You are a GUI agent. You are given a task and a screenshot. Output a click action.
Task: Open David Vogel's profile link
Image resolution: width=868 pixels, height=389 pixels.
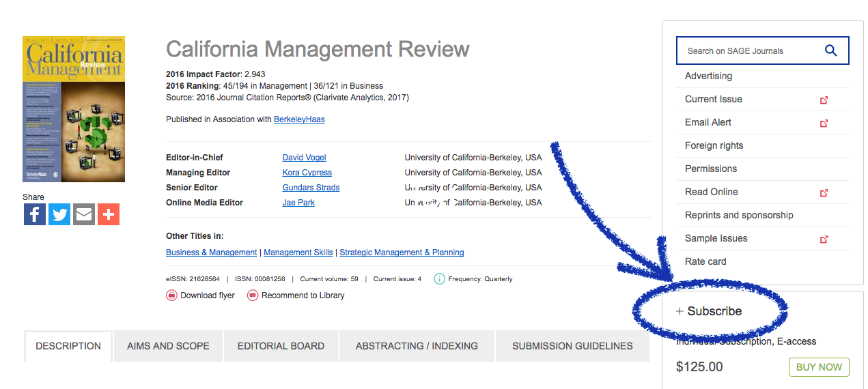click(305, 158)
